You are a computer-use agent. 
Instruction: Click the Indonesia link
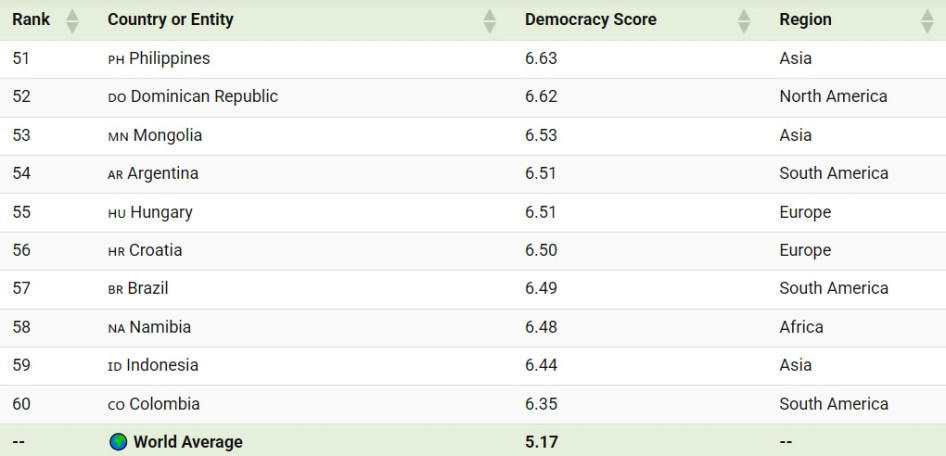(x=162, y=365)
